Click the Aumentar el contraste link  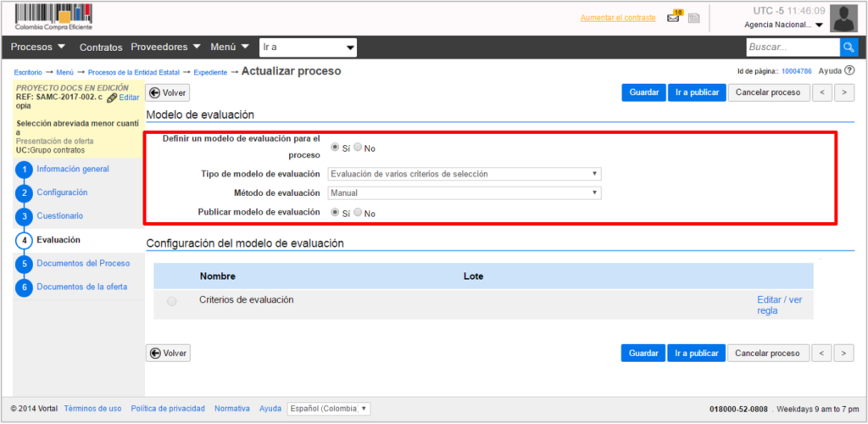pyautogui.click(x=619, y=18)
